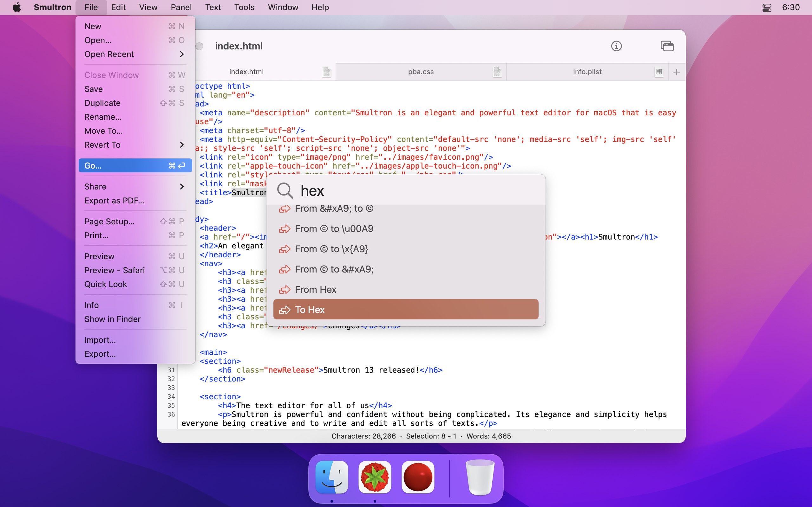The height and width of the screenshot is (507, 812).
Task: Click 'From © to \x{A9}' option
Action: pyautogui.click(x=406, y=248)
